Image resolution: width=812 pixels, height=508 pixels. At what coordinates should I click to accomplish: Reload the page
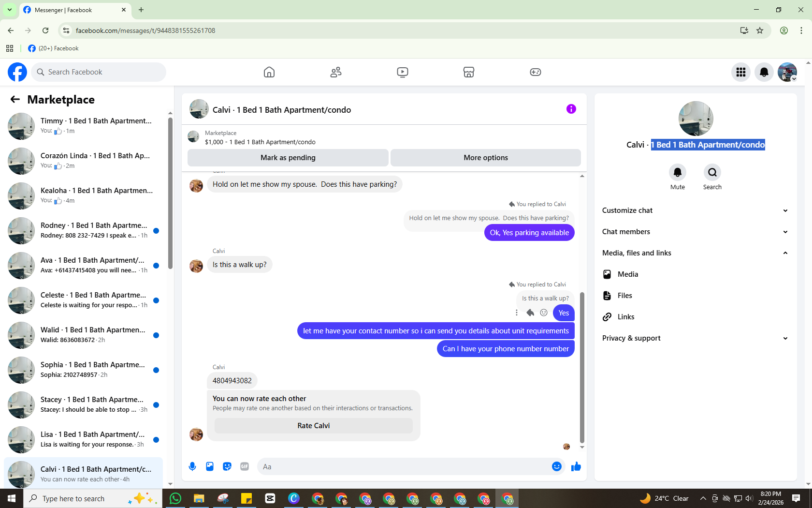click(45, 30)
